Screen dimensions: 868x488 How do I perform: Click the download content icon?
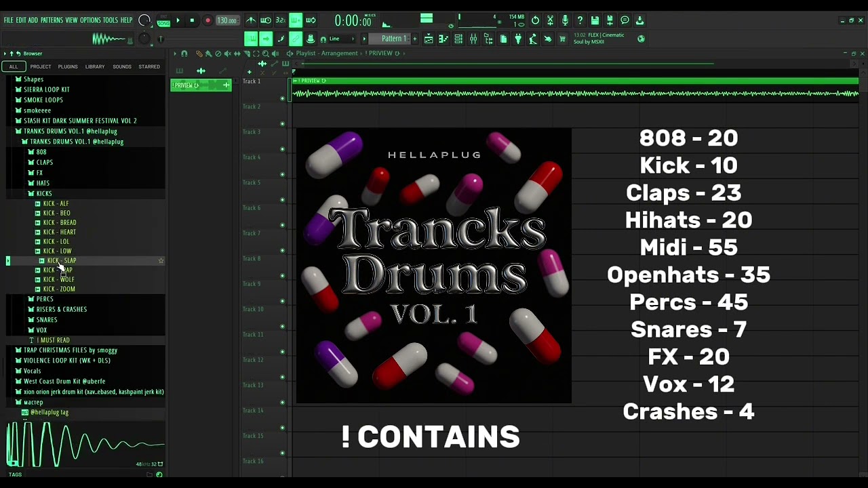tap(639, 20)
